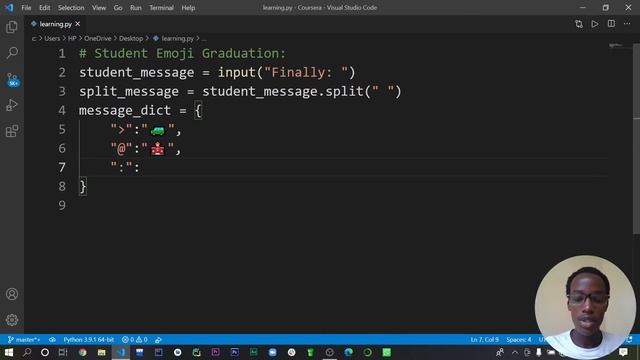640x360 pixels.
Task: Open the Terminal menu
Action: tap(161, 8)
